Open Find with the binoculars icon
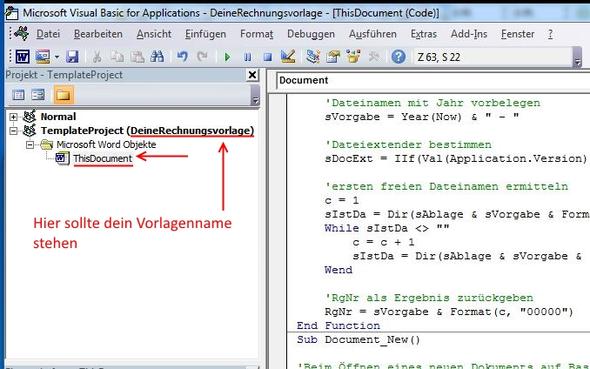Viewport: 590px width, 369px height. pyautogui.click(x=157, y=57)
